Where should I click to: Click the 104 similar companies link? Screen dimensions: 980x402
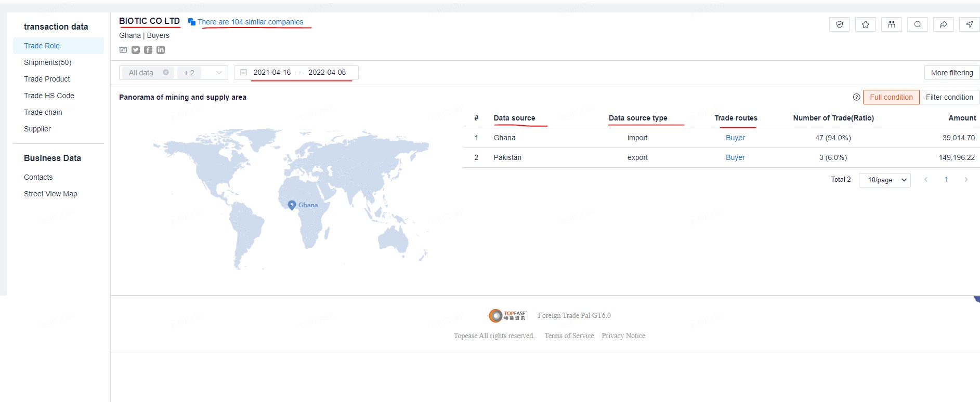pos(250,22)
